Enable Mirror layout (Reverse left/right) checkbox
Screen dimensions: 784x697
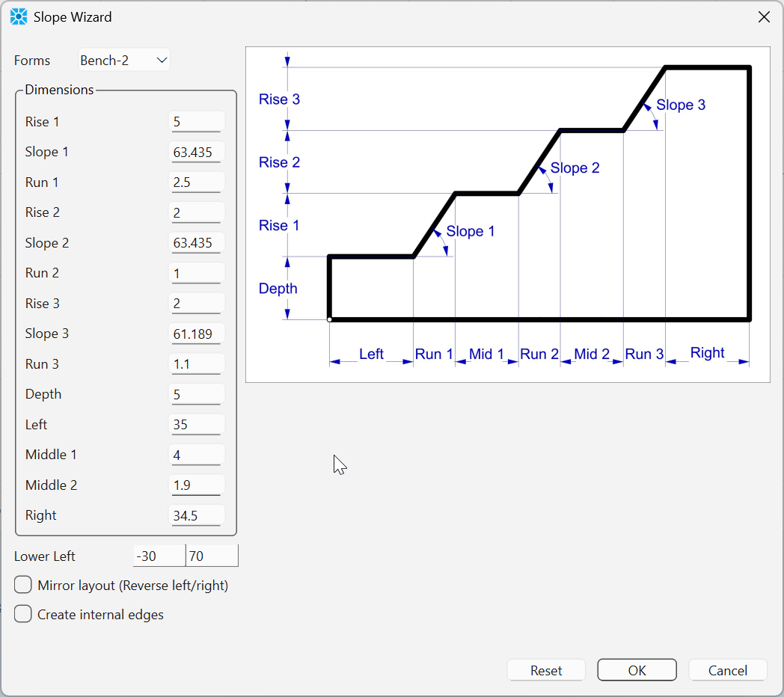(x=23, y=585)
